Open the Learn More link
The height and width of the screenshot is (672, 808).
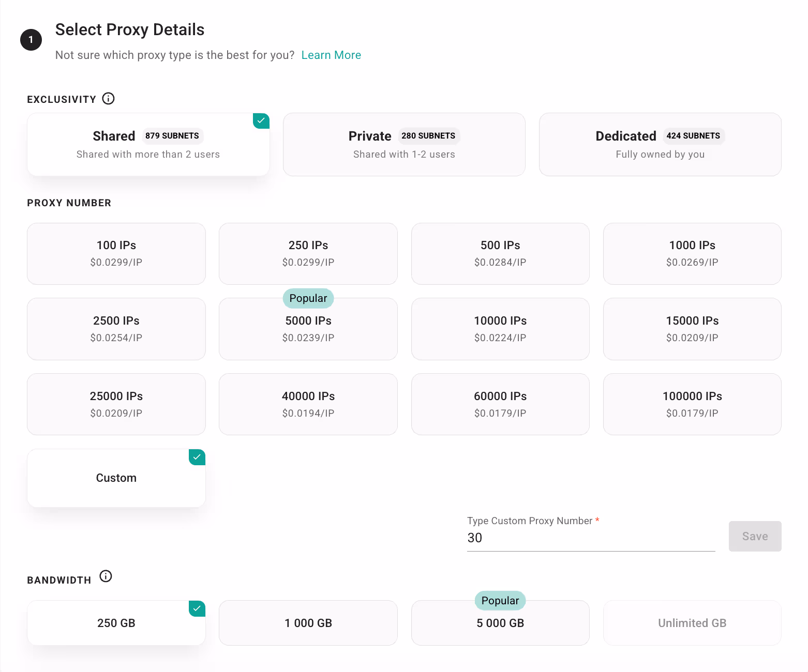pyautogui.click(x=331, y=55)
